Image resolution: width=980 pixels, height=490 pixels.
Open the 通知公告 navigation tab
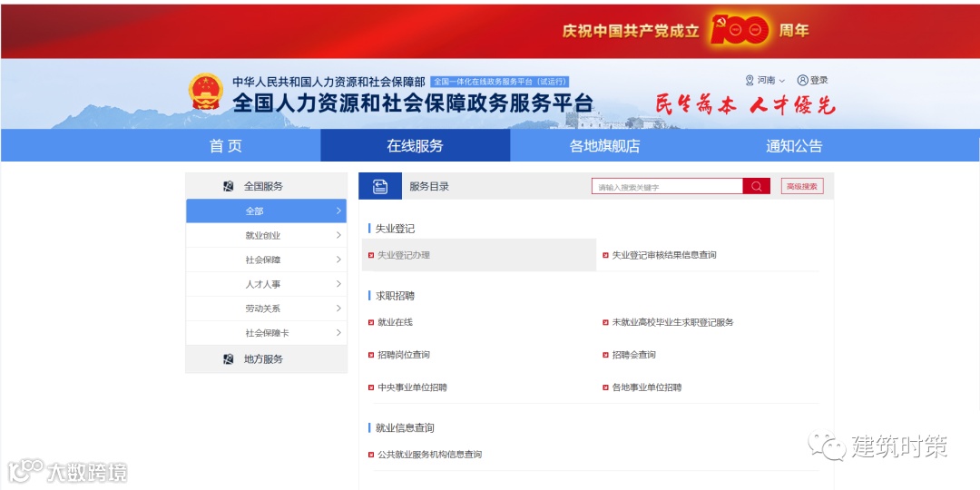point(794,146)
